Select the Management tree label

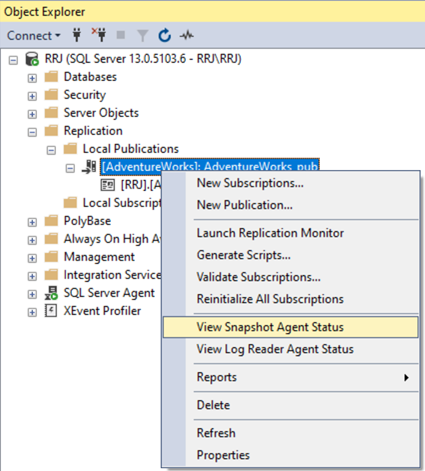click(x=99, y=257)
